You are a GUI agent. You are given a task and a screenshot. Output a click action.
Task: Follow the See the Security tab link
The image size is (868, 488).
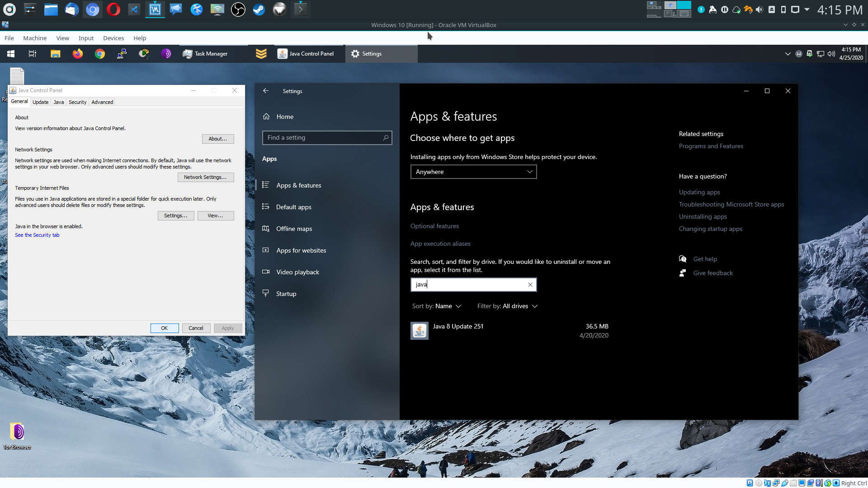pos(37,235)
